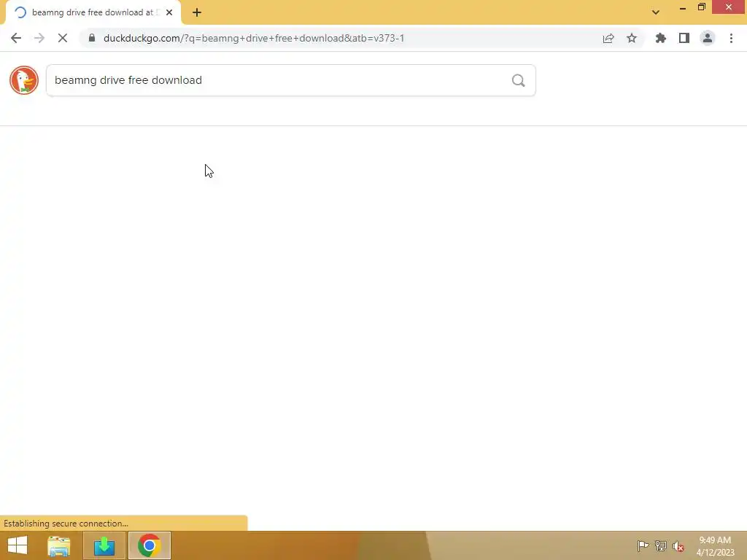Close the beamng drive search tab
The height and width of the screenshot is (560, 747).
click(x=169, y=12)
